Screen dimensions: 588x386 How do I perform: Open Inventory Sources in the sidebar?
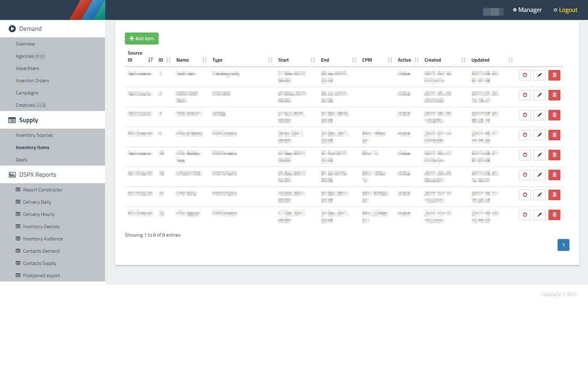34,135
